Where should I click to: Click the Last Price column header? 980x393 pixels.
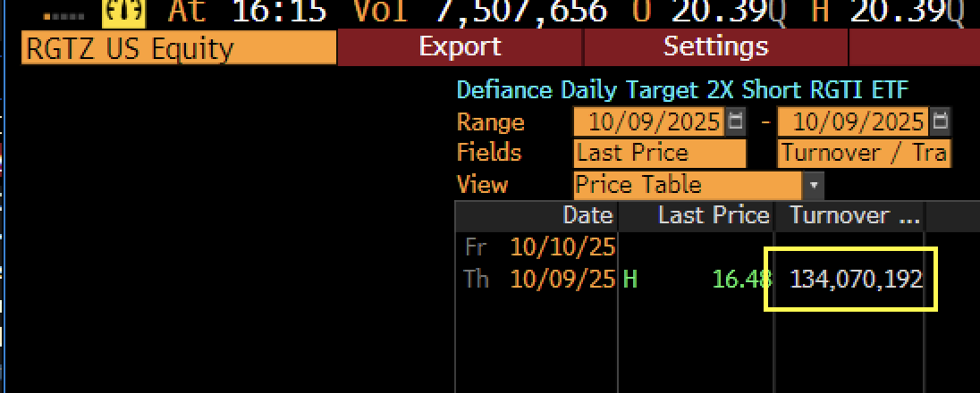pyautogui.click(x=697, y=216)
